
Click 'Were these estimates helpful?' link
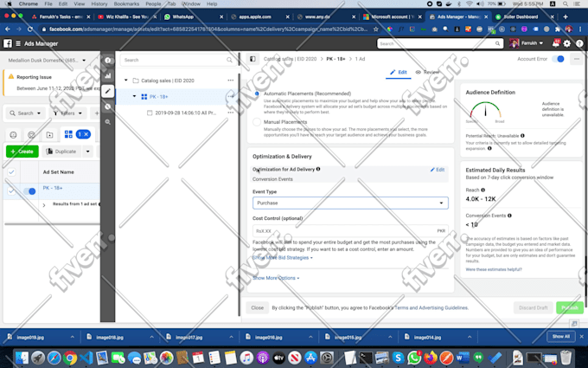[x=494, y=269]
